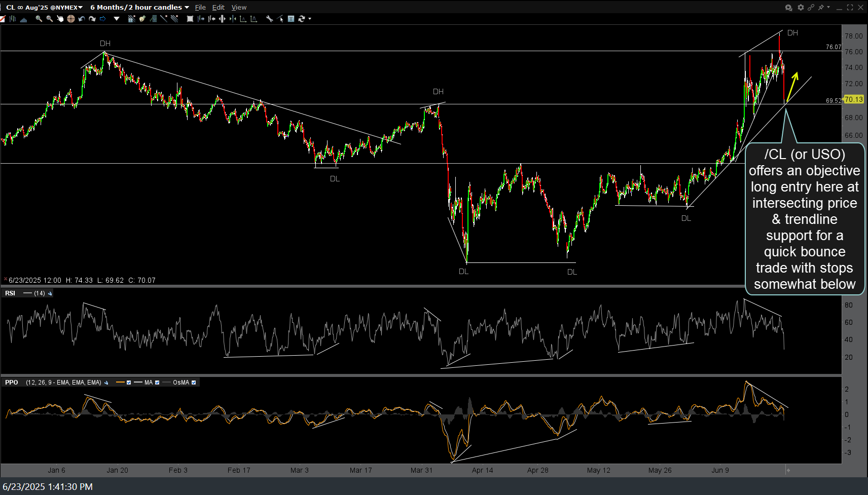Uncheck the PPO orange line checkbox
This screenshot has height=495, width=868.
click(x=129, y=383)
